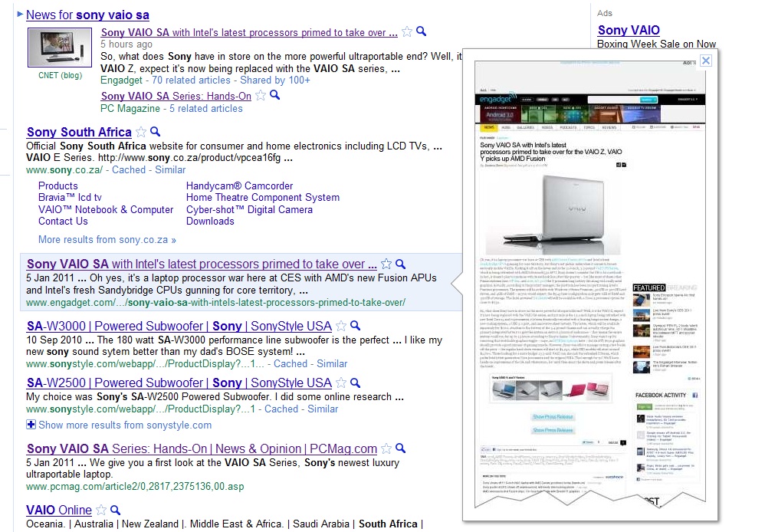Open the 'VAIO Online' result title
This screenshot has width=765, height=532.
click(59, 510)
